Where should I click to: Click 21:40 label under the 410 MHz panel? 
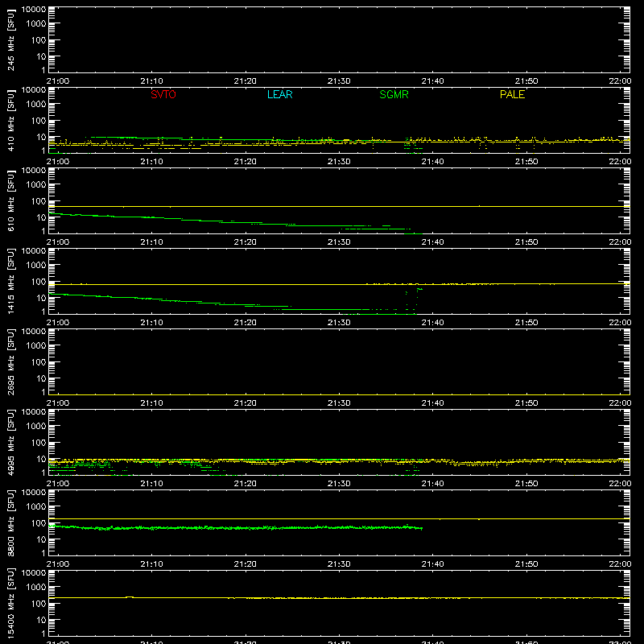(432, 162)
